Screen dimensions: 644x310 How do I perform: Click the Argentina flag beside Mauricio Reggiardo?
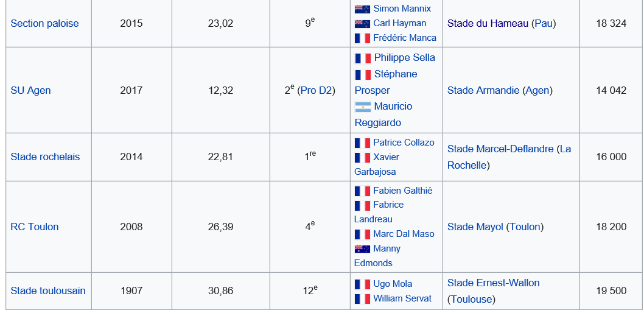pyautogui.click(x=363, y=107)
